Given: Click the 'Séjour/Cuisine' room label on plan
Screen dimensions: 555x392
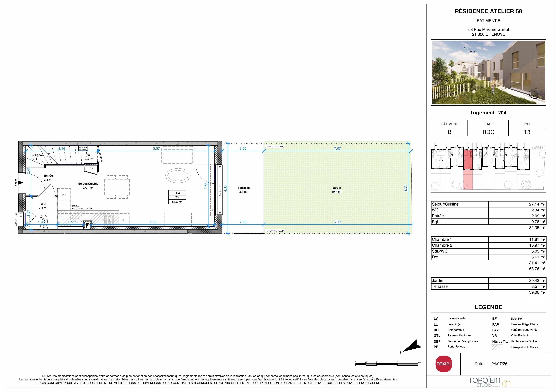Looking at the screenshot, I should tap(88, 184).
